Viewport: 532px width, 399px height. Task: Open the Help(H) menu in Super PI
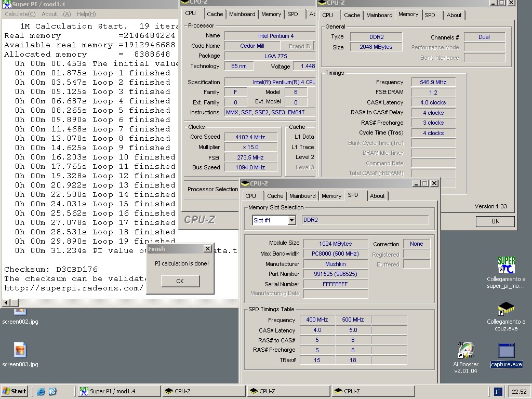(86, 14)
